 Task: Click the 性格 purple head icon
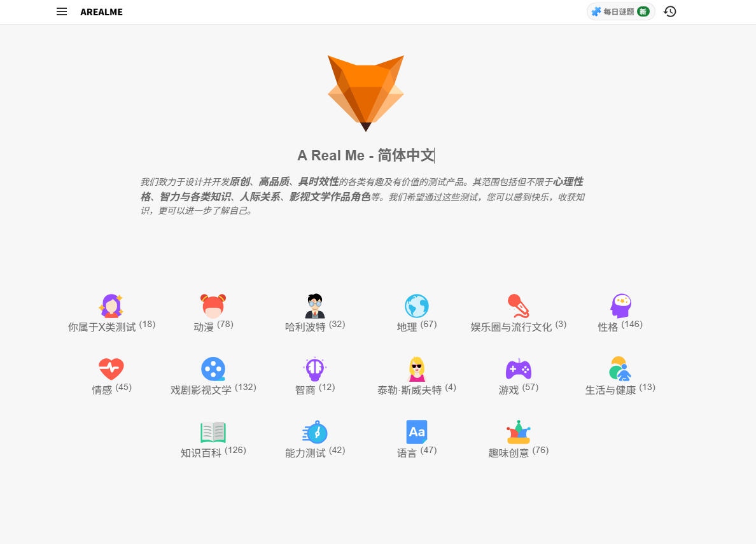pos(620,306)
